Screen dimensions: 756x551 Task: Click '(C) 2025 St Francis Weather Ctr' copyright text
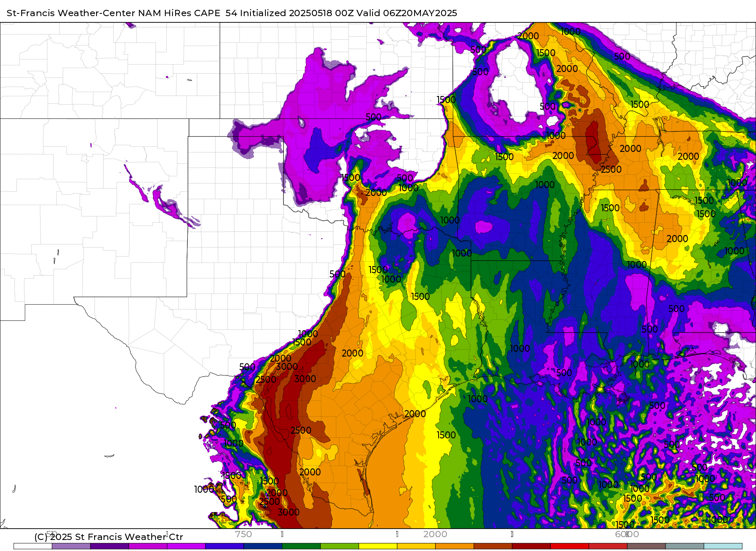tap(109, 537)
